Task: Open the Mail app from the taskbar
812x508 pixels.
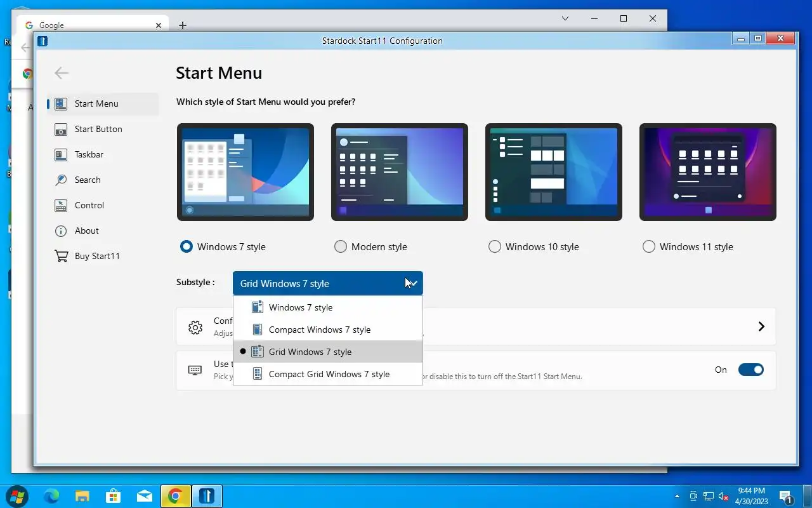Action: tap(145, 496)
